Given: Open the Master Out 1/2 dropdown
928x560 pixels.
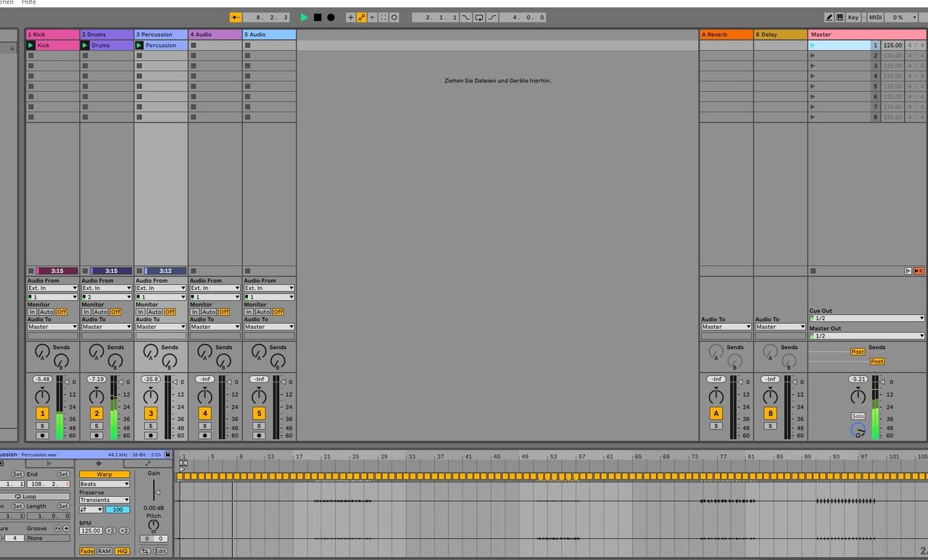Looking at the screenshot, I should coord(867,336).
